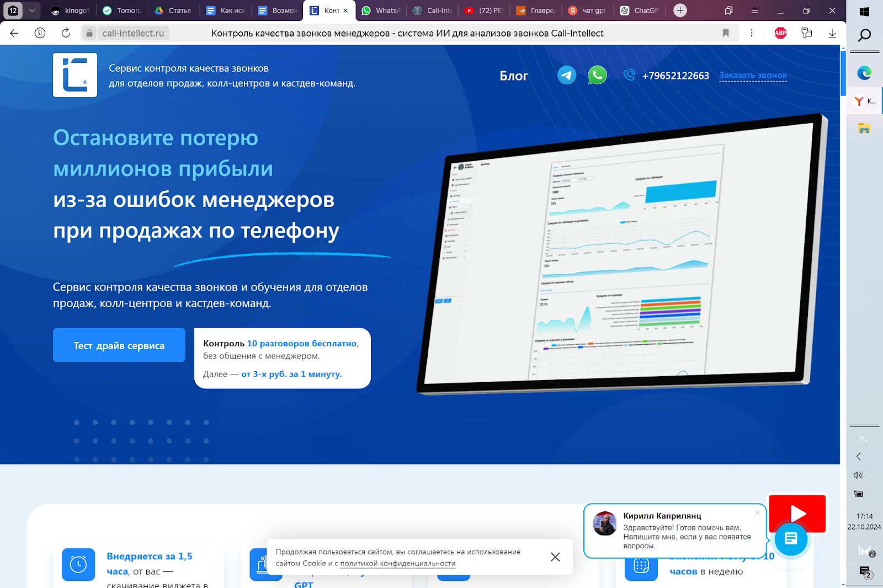Open the ABP Adblock extension
The image size is (883, 588).
780,33
